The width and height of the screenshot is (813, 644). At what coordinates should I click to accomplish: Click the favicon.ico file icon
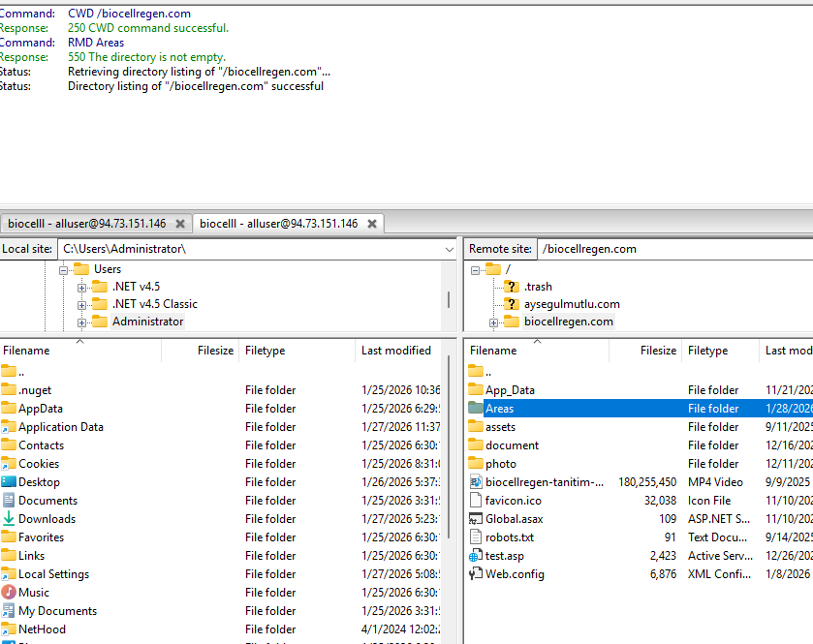pos(476,501)
